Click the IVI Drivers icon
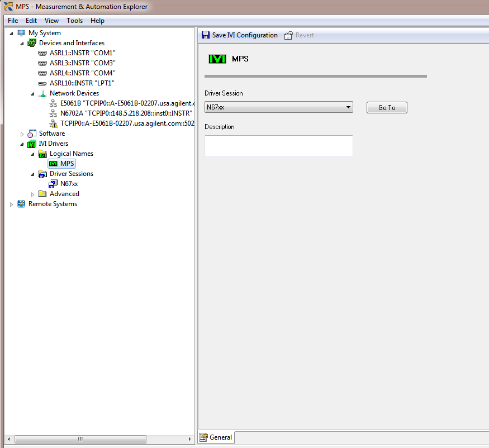489x448 pixels. [x=32, y=144]
